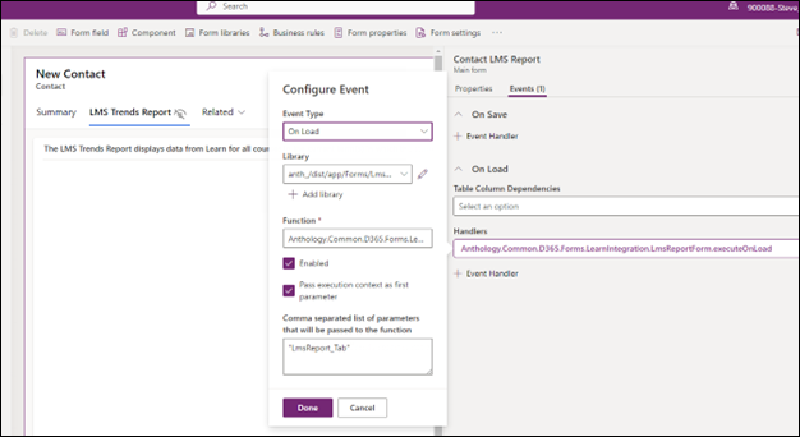Open the Event Type dropdown
Image resolution: width=800 pixels, height=437 pixels.
point(357,131)
